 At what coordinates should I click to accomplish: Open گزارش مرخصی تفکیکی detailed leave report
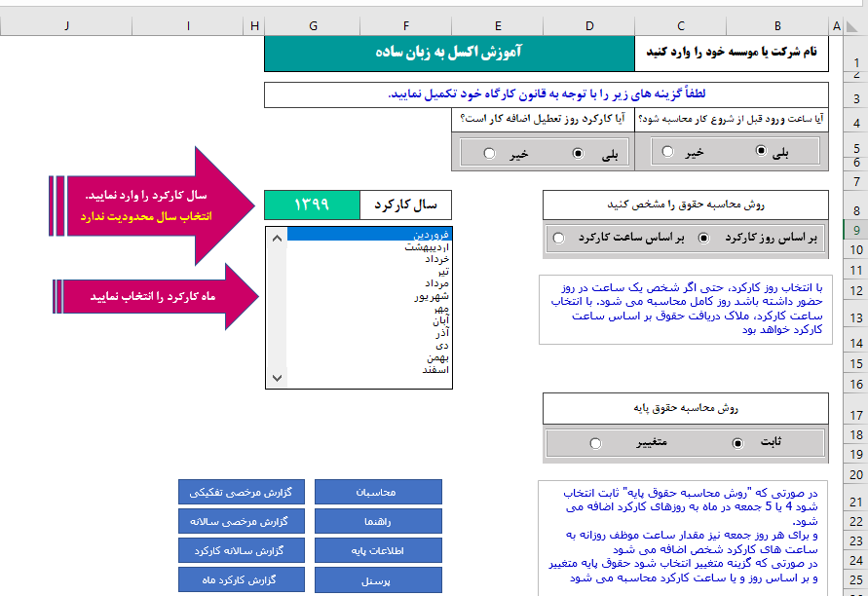242,492
